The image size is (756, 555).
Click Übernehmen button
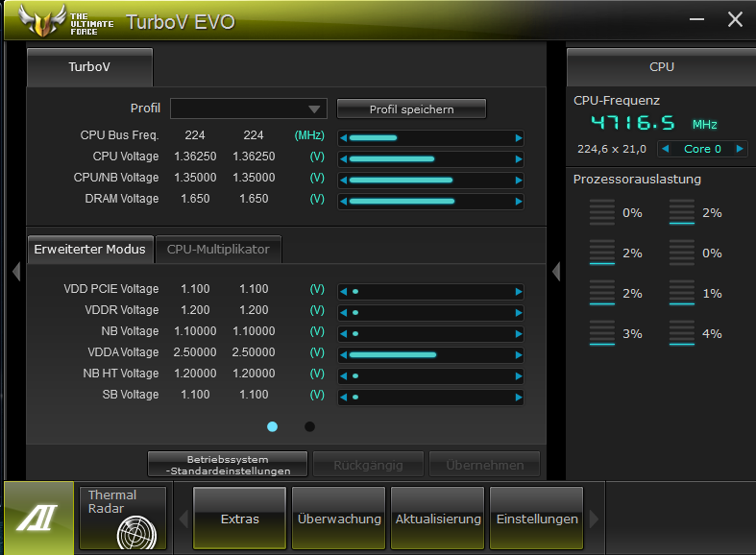pyautogui.click(x=484, y=465)
